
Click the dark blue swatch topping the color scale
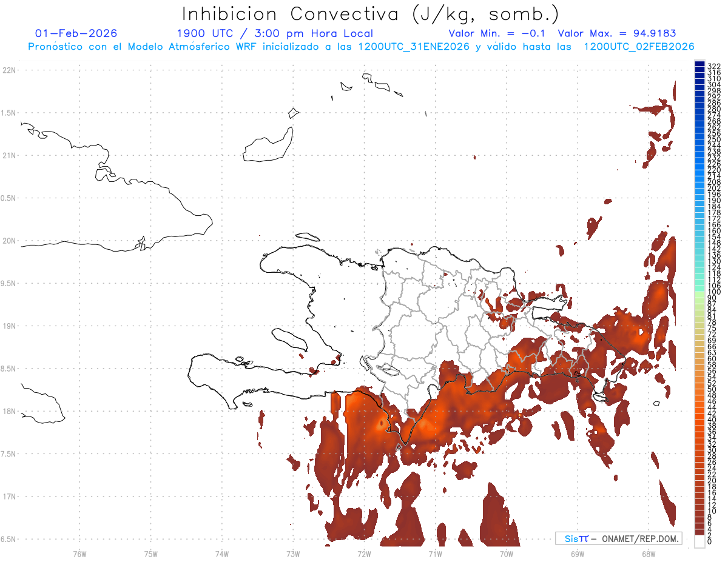[699, 64]
